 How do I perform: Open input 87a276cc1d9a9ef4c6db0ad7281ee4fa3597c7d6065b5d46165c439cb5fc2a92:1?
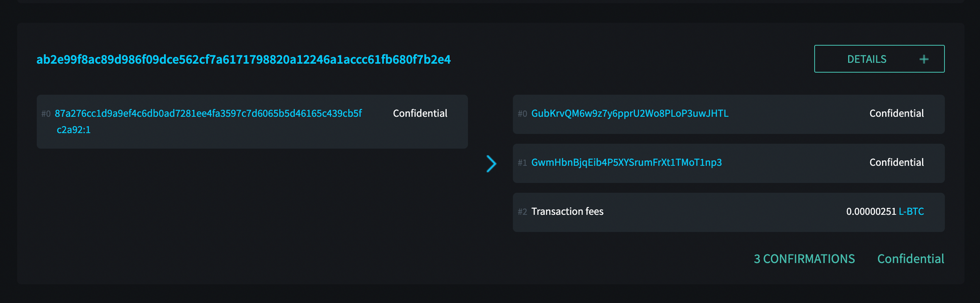coord(209,113)
